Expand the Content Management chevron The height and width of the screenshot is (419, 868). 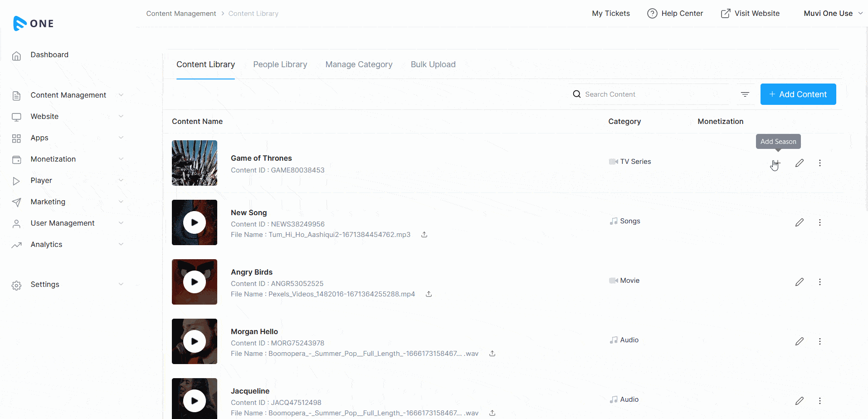click(x=121, y=95)
